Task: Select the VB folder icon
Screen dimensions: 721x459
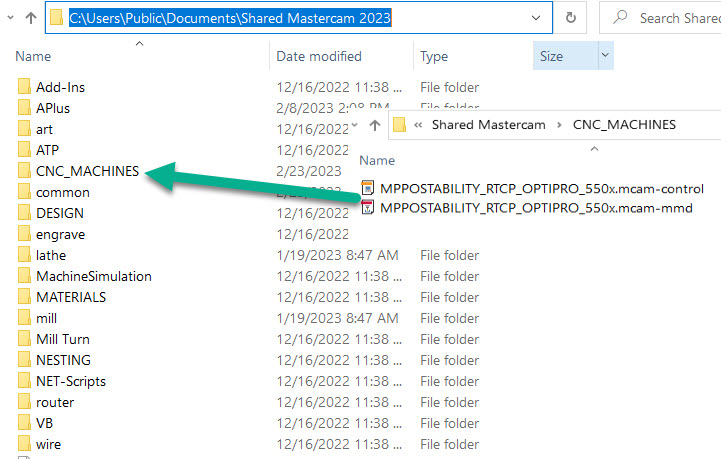Action: pyautogui.click(x=24, y=422)
